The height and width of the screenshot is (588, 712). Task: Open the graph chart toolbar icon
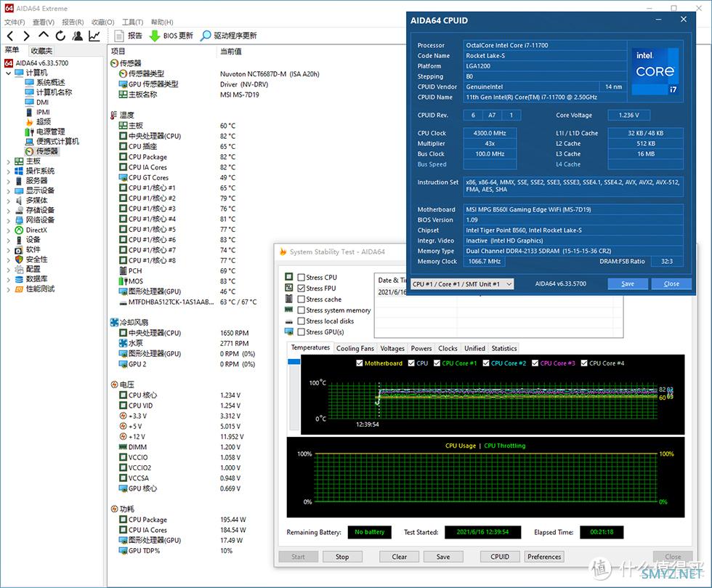coord(94,36)
